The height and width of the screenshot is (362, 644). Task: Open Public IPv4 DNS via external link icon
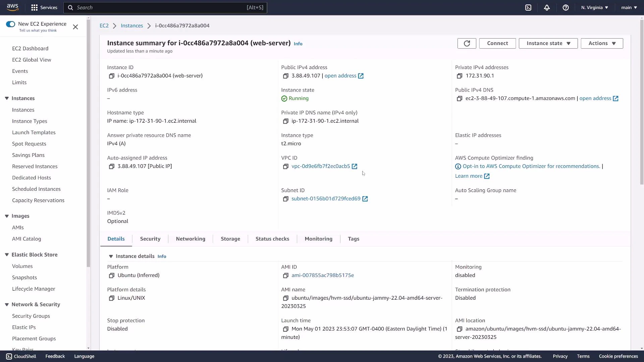pyautogui.click(x=616, y=98)
